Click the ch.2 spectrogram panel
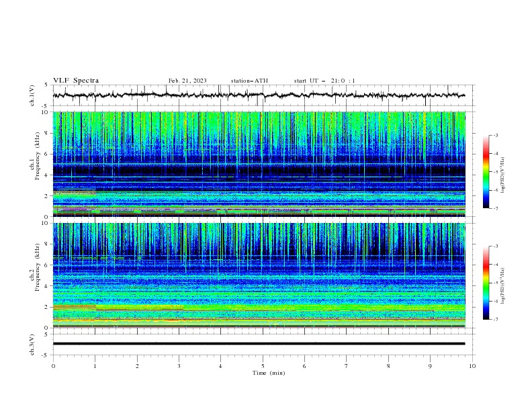The width and height of the screenshot is (532, 411). (259, 275)
